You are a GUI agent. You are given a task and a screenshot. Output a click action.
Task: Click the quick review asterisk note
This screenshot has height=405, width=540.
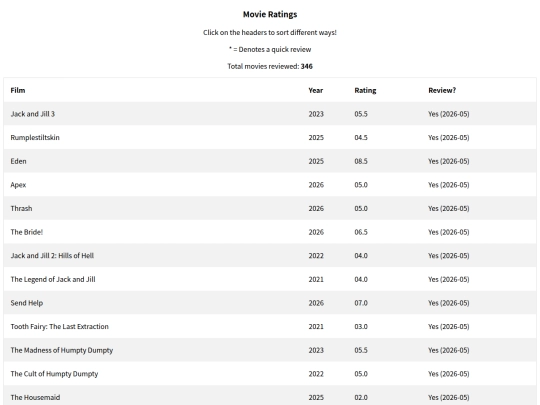270,49
